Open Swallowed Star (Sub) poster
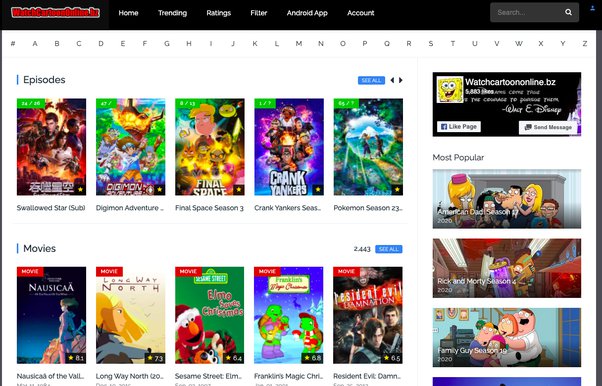The height and width of the screenshot is (386, 602). coord(51,147)
